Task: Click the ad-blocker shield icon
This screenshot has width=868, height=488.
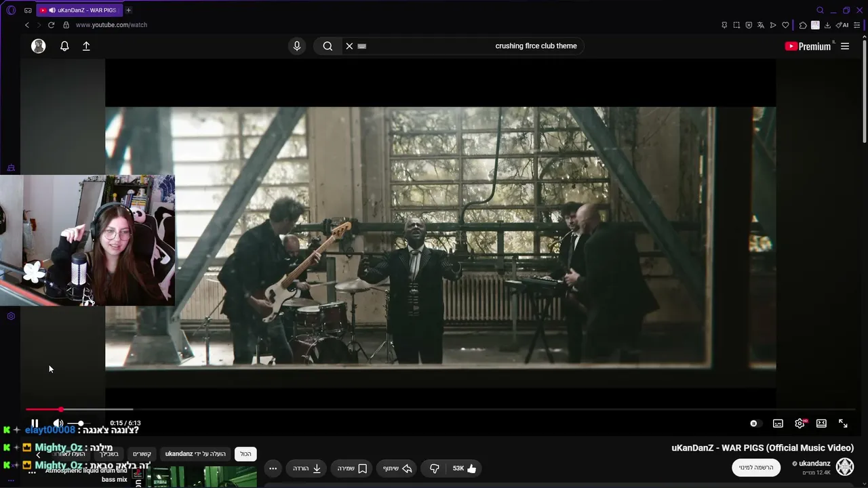Action: (x=749, y=25)
